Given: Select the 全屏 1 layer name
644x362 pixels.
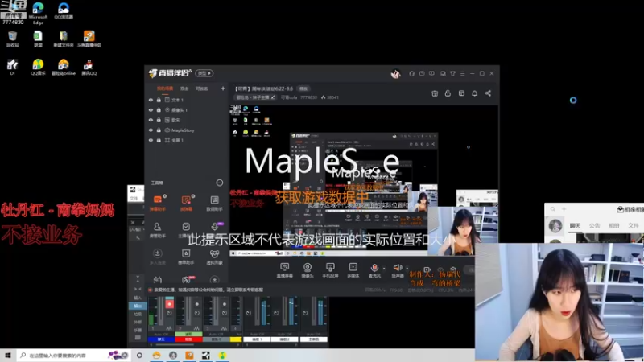Looking at the screenshot, I should 177,140.
